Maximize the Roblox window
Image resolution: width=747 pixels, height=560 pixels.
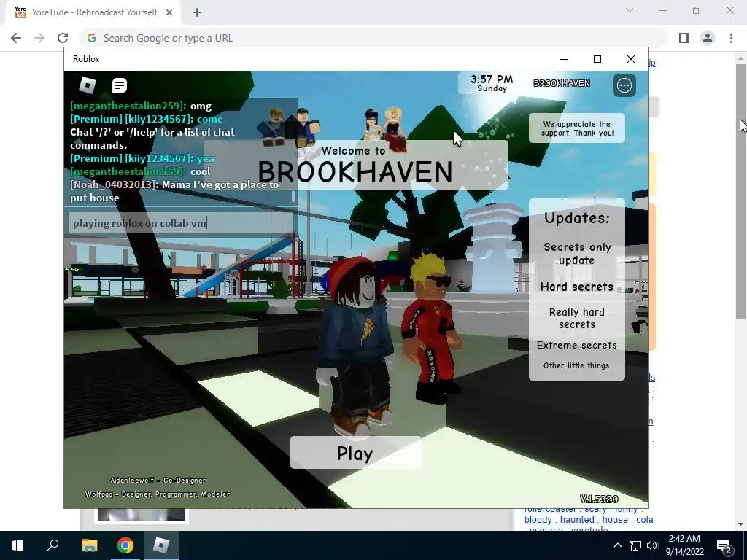[597, 59]
